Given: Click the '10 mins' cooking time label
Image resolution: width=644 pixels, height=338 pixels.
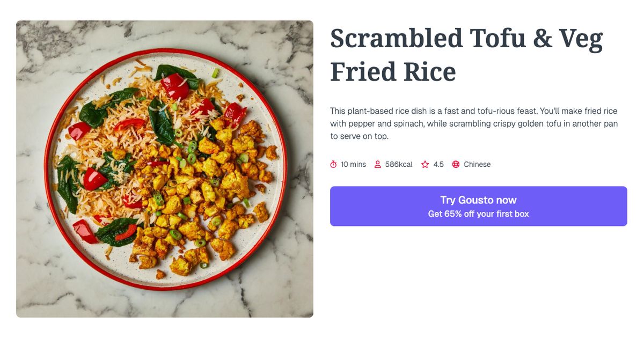Looking at the screenshot, I should [x=352, y=164].
